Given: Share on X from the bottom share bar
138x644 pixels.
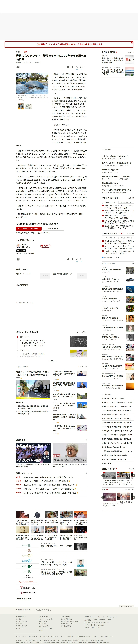Looking at the screenshot, I should coord(77,259).
